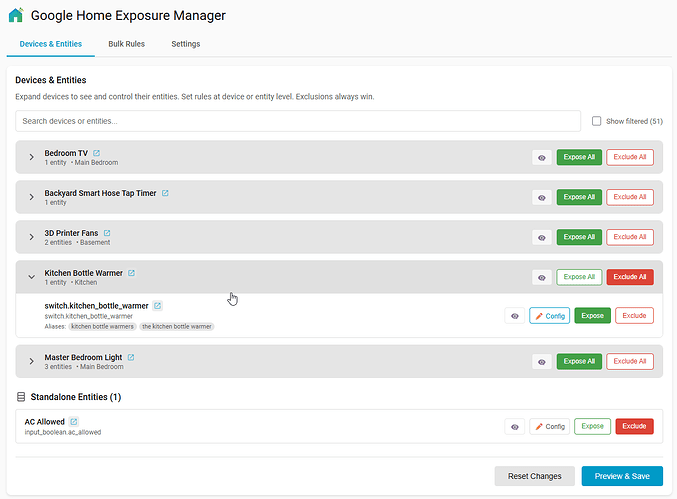
Task: Open the Settings tab
Action: (x=185, y=44)
